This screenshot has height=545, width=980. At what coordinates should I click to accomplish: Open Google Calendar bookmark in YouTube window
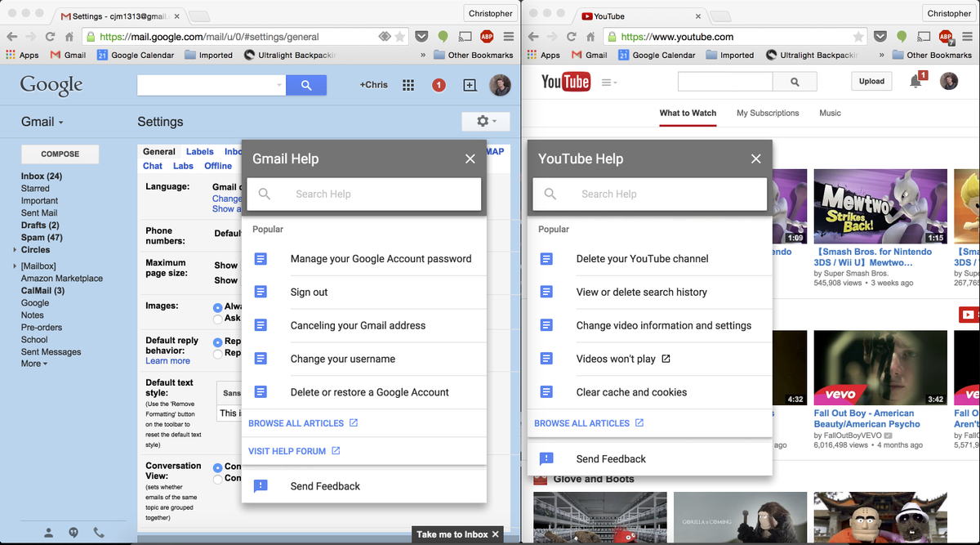pos(656,56)
